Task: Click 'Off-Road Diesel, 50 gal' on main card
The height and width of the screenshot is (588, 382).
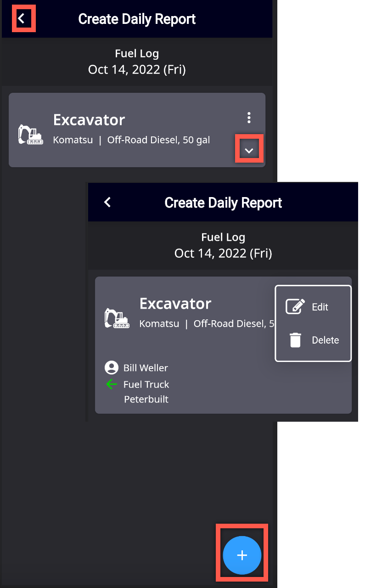Action: pyautogui.click(x=158, y=140)
